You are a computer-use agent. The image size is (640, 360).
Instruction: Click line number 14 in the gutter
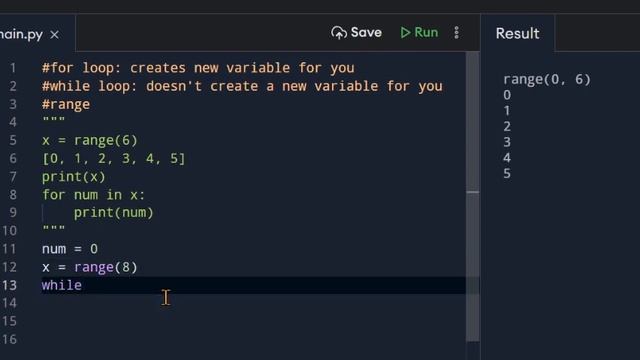pos(9,303)
